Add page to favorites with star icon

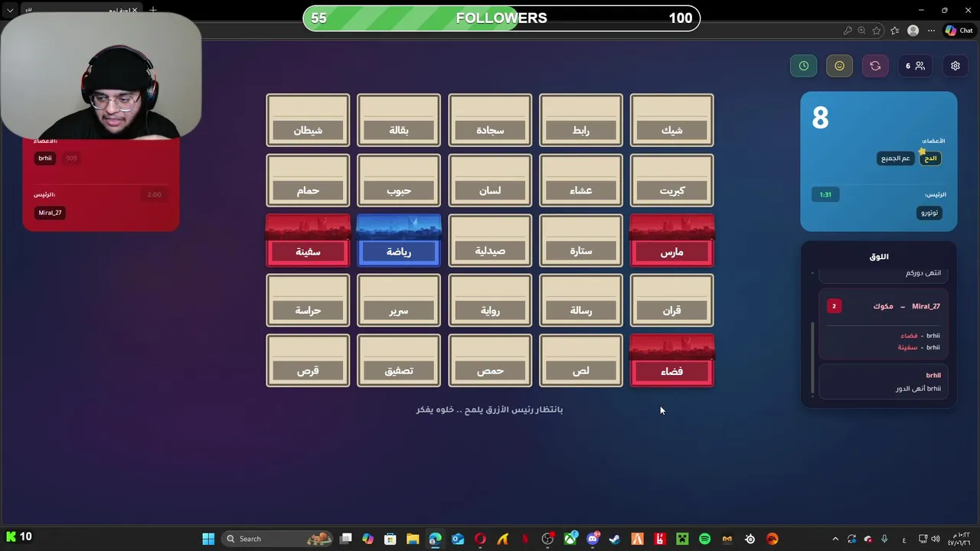[x=877, y=31]
